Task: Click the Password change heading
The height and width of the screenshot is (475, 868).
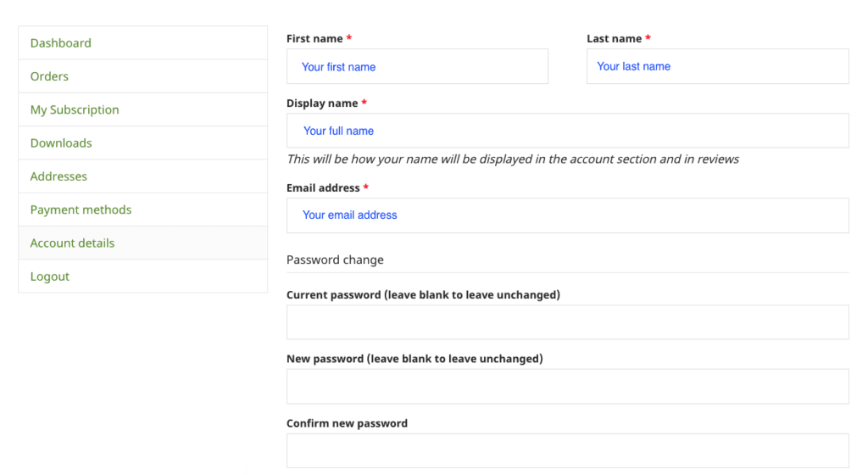Action: click(335, 260)
